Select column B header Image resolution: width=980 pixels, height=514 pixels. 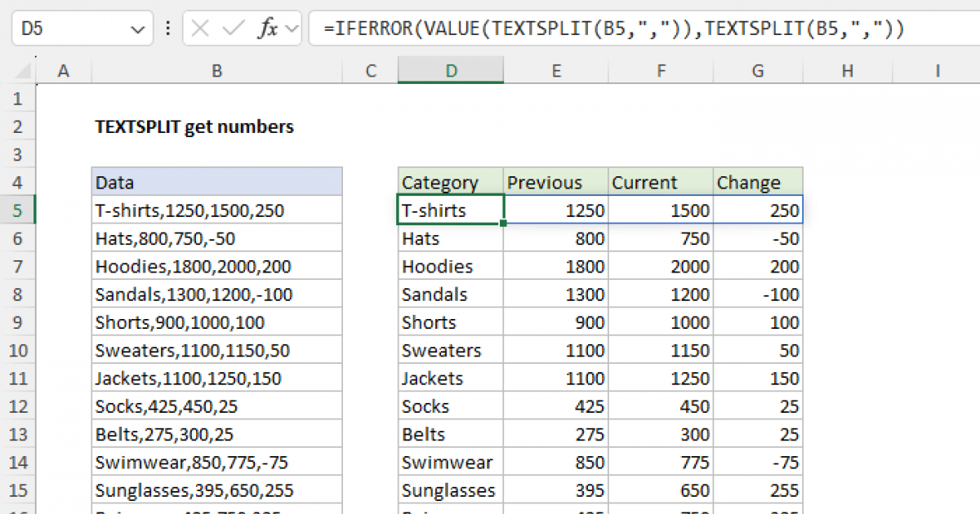click(x=216, y=72)
